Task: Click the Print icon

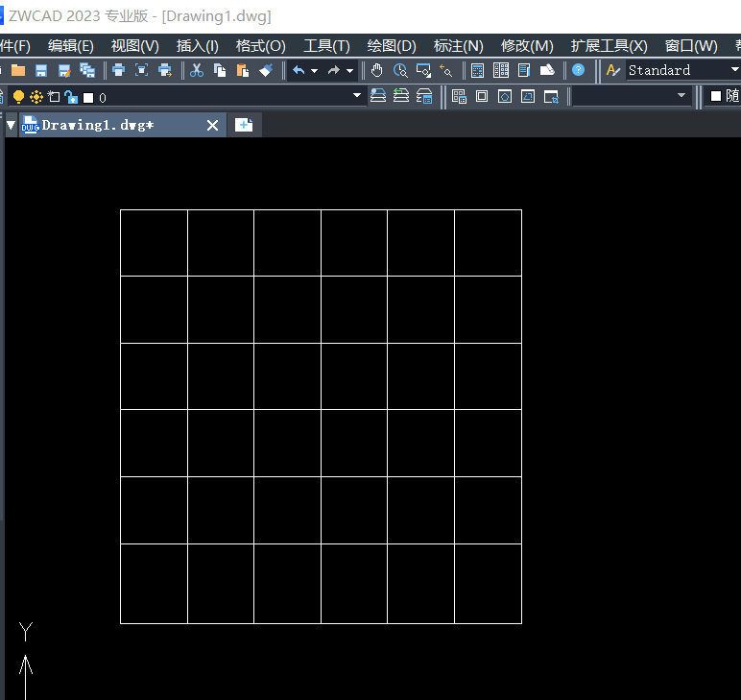Action: click(118, 70)
